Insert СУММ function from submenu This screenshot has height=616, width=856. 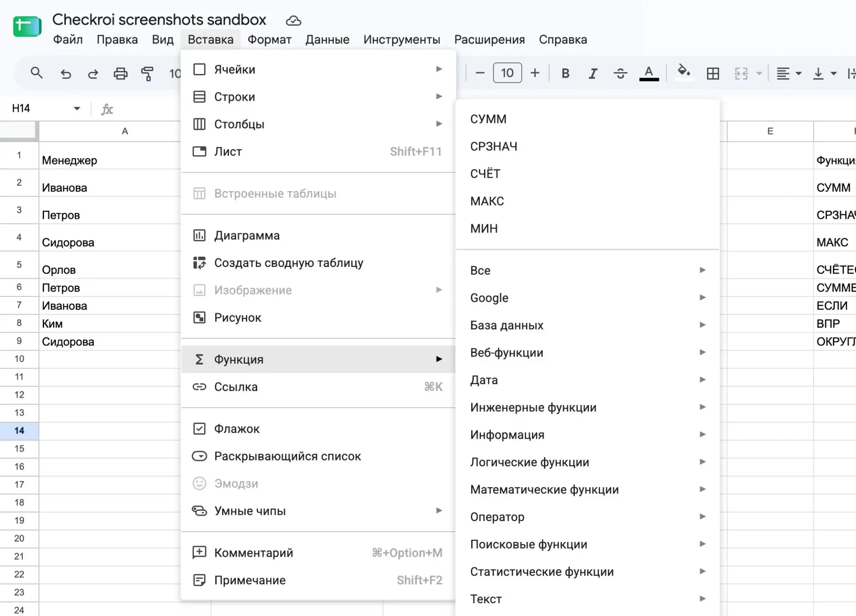[x=588, y=119]
